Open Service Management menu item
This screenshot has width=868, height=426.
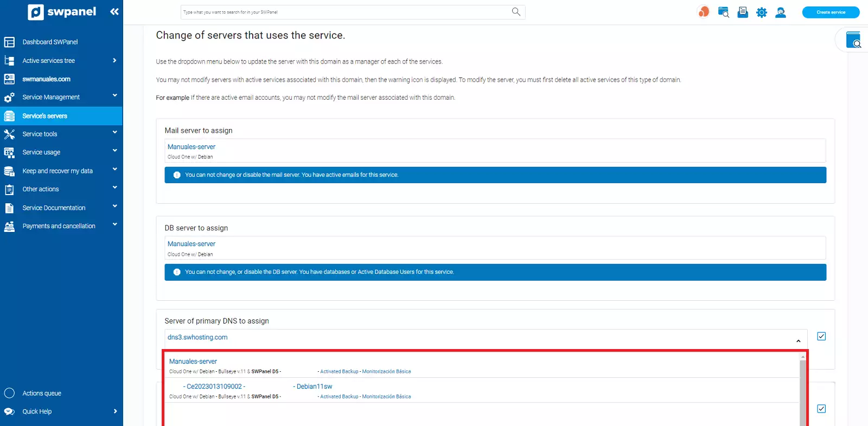(61, 98)
